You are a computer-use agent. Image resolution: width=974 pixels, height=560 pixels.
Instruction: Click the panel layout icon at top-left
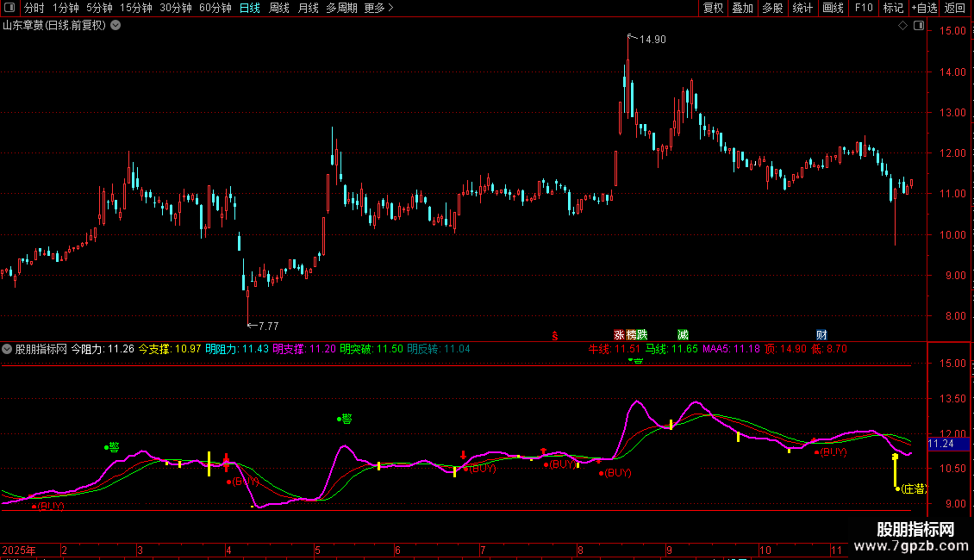point(9,8)
